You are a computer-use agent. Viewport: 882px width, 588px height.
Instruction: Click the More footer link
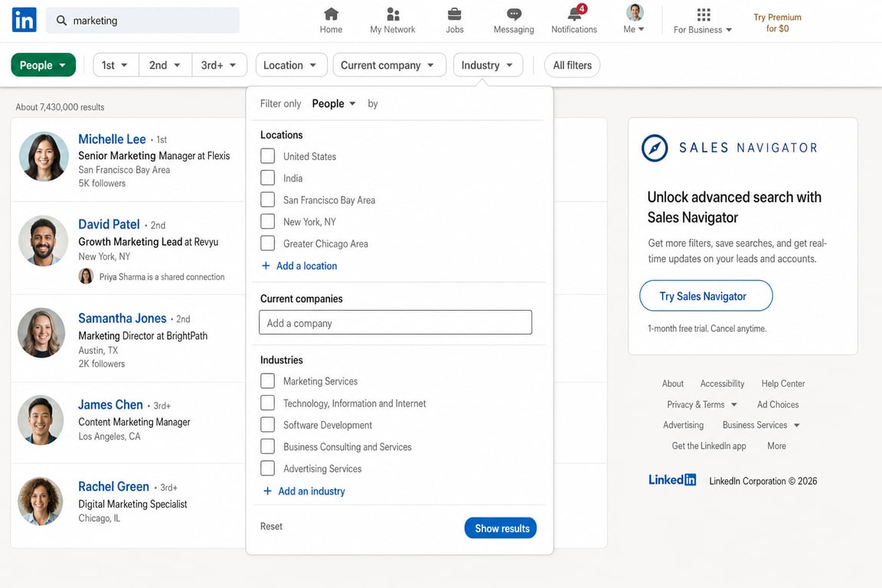(777, 446)
